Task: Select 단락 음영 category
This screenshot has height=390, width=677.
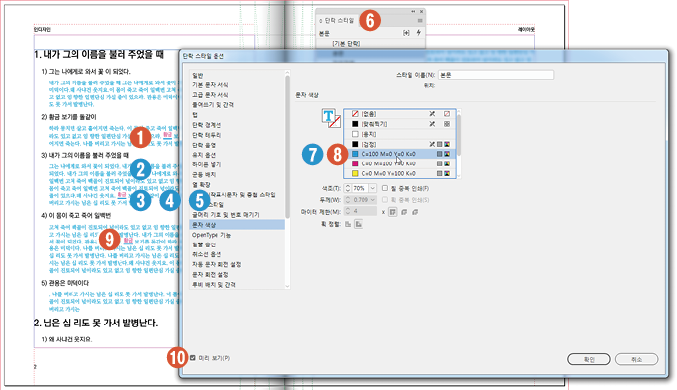Action: pyautogui.click(x=204, y=145)
